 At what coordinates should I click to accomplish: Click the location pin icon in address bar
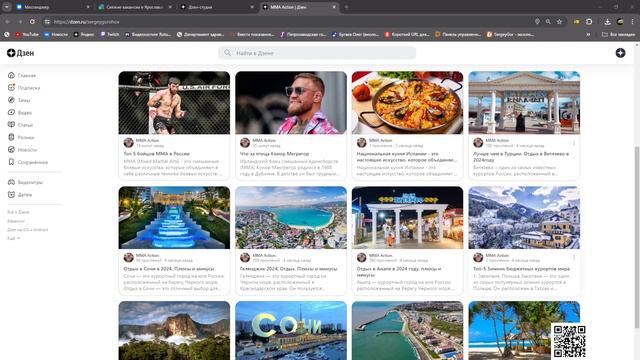click(537, 22)
